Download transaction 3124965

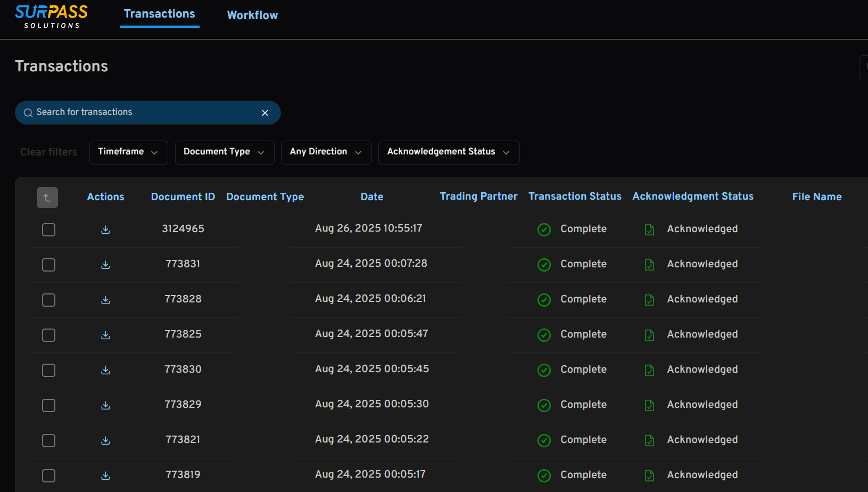click(105, 229)
